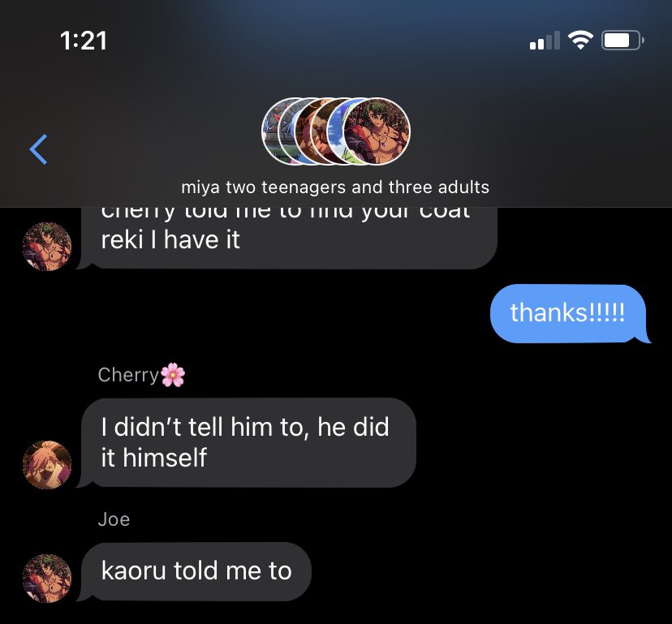The width and height of the screenshot is (672, 624).
Task: Tap the front-most avatar in the group header
Action: point(377,131)
